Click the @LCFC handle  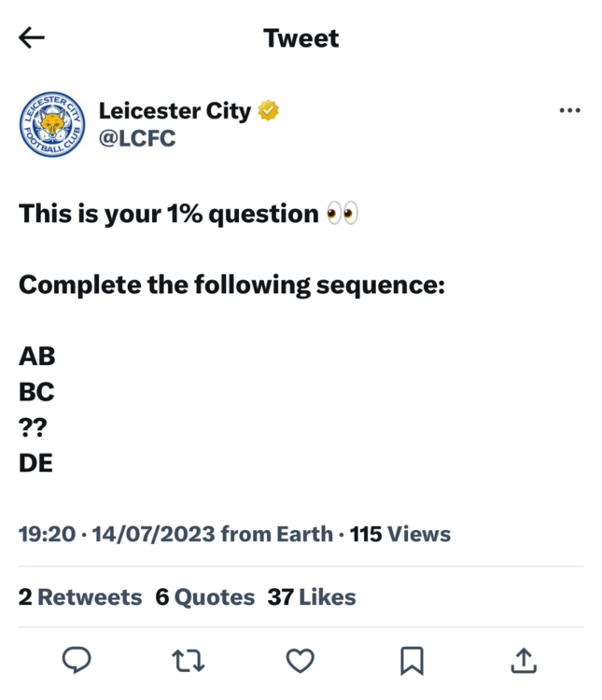[x=137, y=138]
